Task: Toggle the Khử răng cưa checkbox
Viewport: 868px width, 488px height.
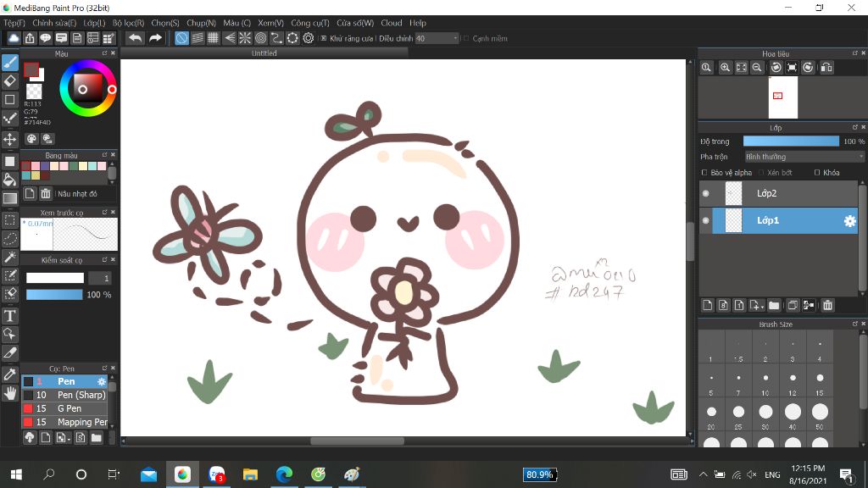Action: pyautogui.click(x=324, y=39)
